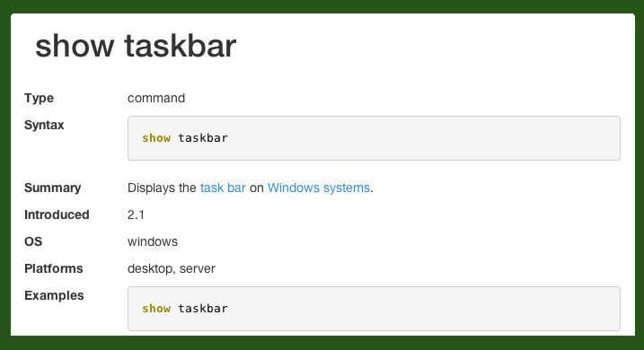The image size is (644, 350).
Task: Click the 'desktop, server' platforms value
Action: tap(172, 268)
